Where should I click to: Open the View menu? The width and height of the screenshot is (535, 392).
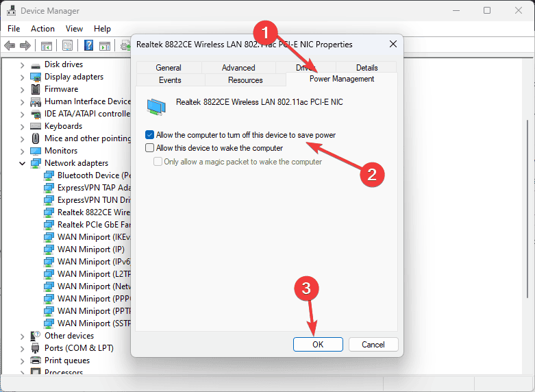click(x=74, y=29)
